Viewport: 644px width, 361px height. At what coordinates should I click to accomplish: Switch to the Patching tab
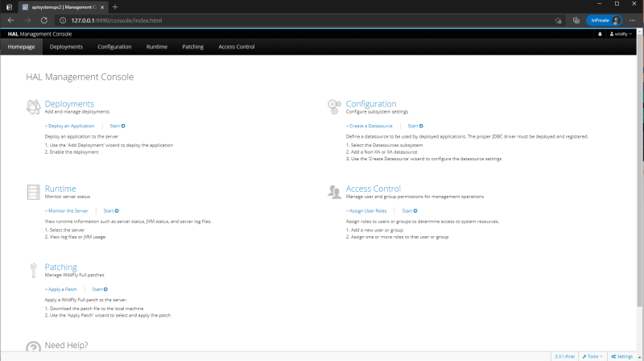pos(193,47)
